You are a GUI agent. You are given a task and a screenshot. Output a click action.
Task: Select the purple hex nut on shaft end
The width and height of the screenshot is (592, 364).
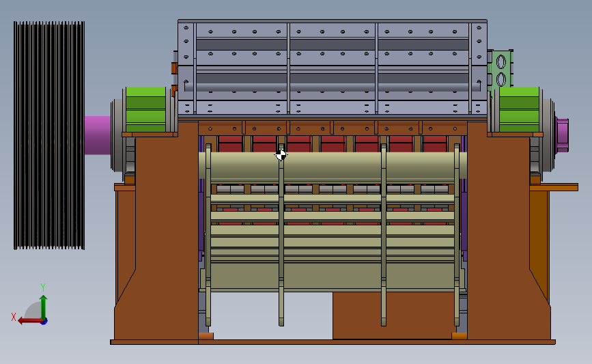562,135
